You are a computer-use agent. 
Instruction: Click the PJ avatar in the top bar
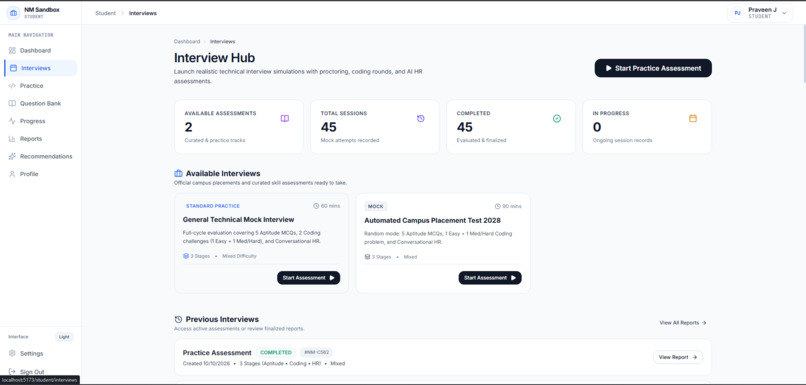738,13
